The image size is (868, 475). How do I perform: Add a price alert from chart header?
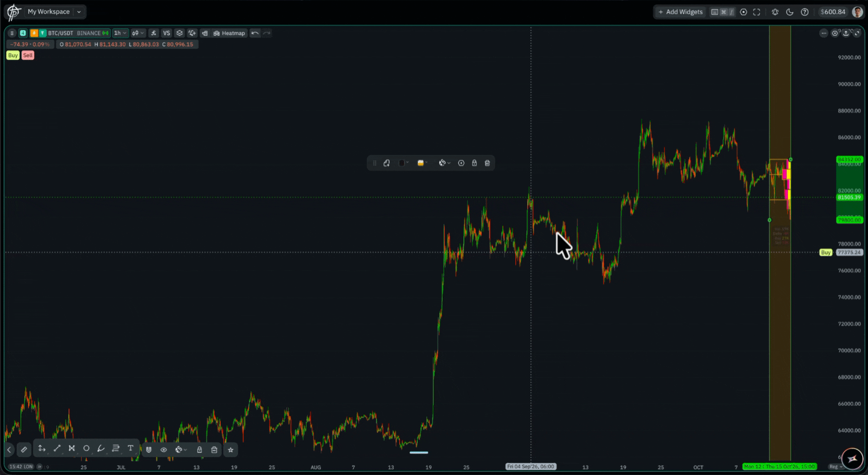(192, 33)
